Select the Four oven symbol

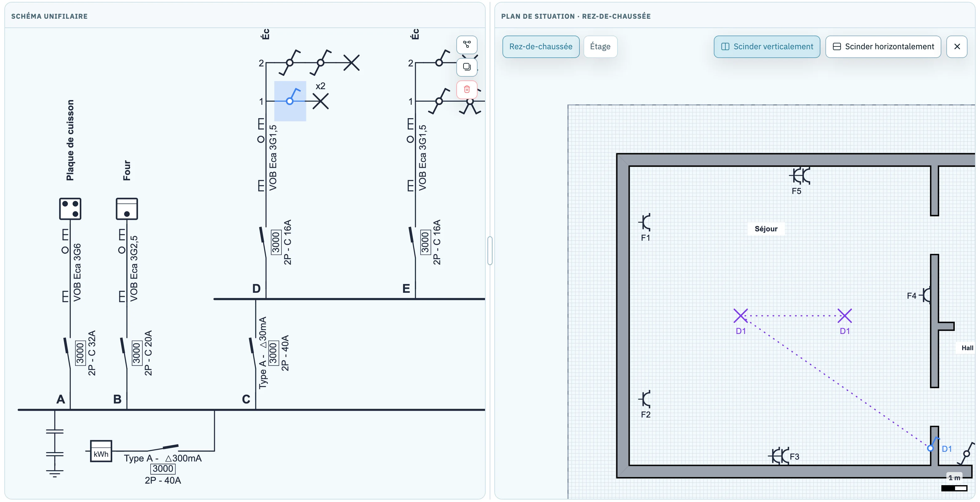[x=127, y=209]
